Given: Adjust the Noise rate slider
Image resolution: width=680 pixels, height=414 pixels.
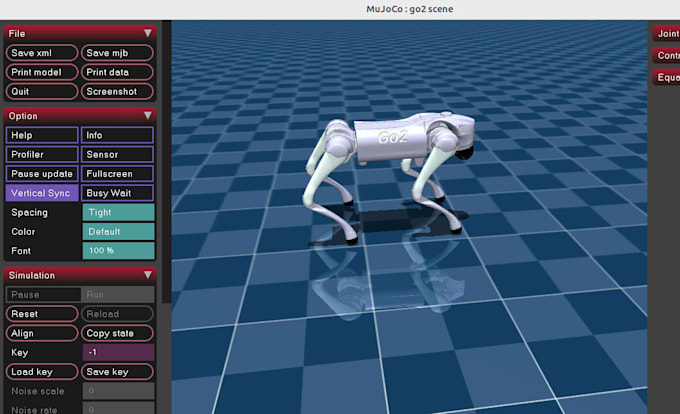Looking at the screenshot, I should [118, 409].
